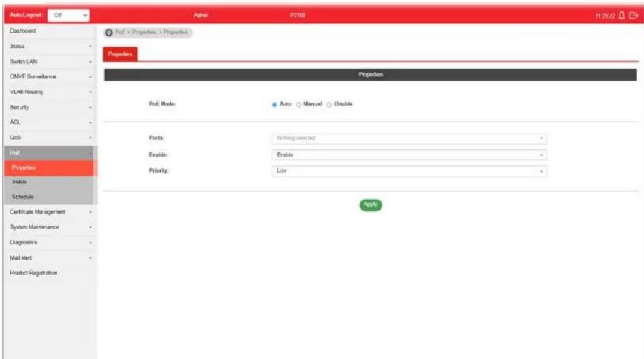Click the logout icon in header
The height and width of the screenshot is (359, 644).
pyautogui.click(x=633, y=15)
